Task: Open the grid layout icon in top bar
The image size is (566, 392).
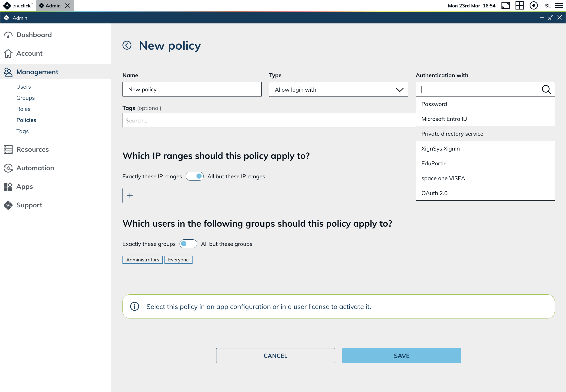Action: [x=519, y=6]
